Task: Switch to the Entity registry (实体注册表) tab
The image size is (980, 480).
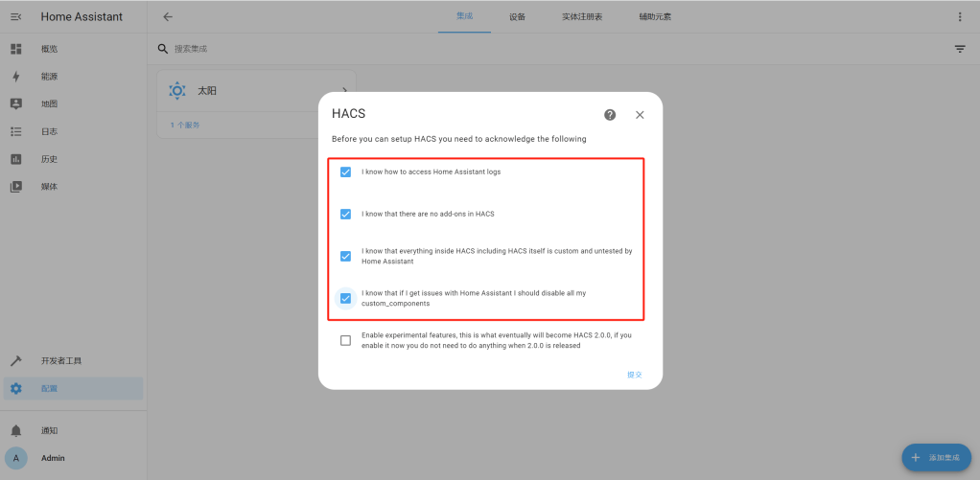Action: click(582, 16)
